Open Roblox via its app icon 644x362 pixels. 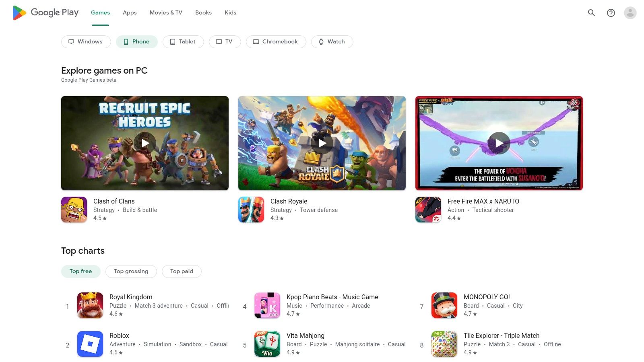tap(90, 344)
